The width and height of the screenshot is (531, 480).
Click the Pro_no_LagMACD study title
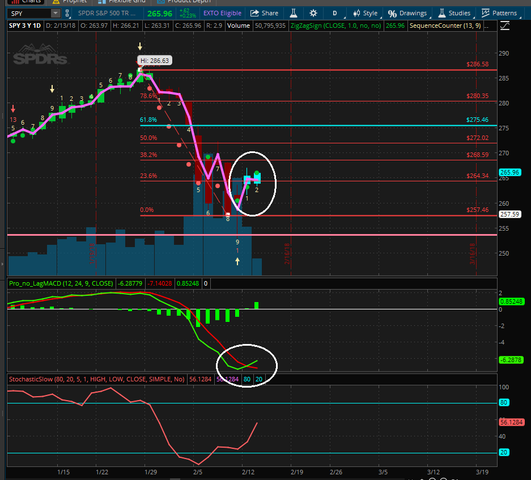click(61, 284)
